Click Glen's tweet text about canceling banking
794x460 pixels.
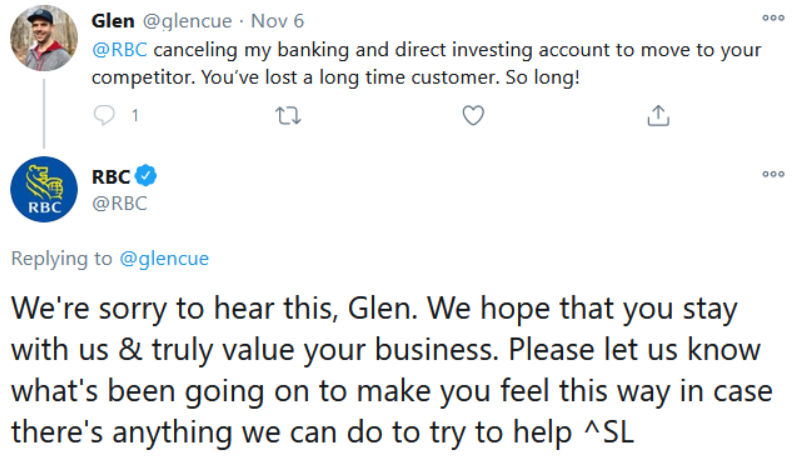tap(426, 63)
